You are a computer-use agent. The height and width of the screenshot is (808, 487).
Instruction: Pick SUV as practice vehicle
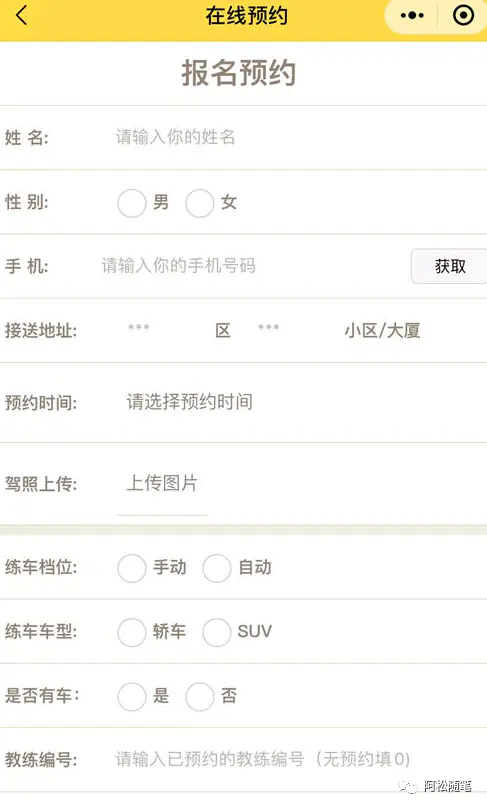pos(216,632)
